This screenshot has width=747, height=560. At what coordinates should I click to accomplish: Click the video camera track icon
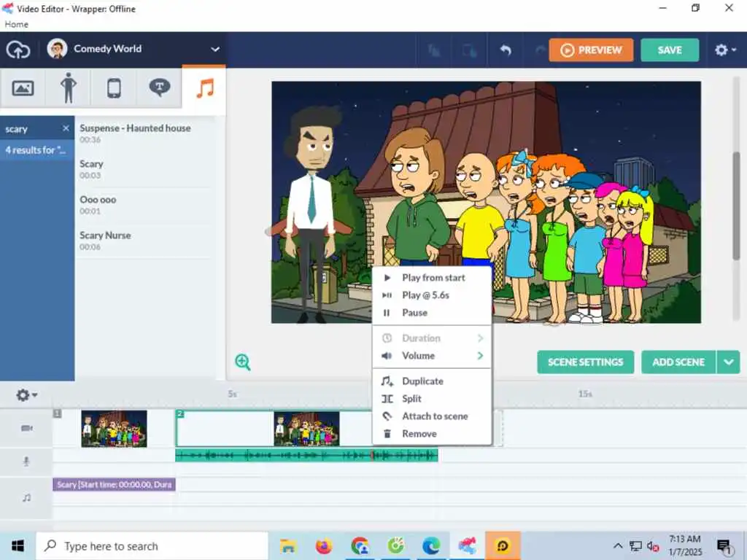pos(27,428)
